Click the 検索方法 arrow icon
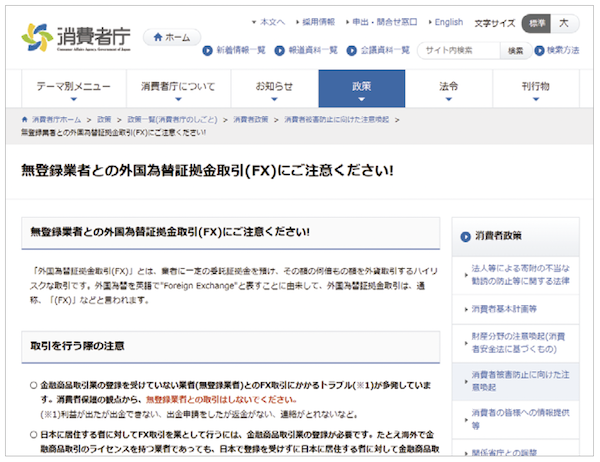This screenshot has height=462, width=600. coord(540,50)
